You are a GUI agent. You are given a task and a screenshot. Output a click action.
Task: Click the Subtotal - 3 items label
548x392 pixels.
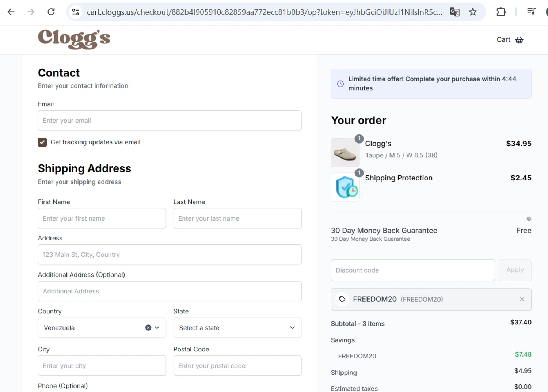tap(358, 324)
